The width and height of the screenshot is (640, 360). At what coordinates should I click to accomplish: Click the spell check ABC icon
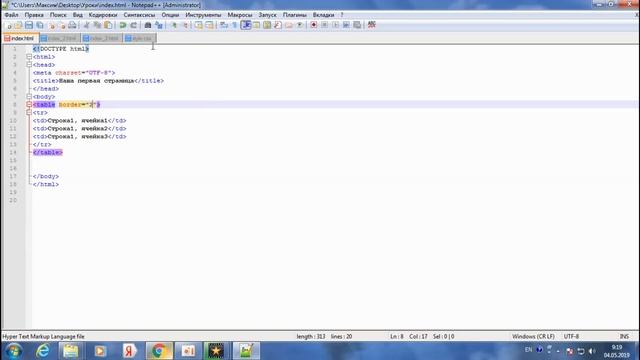coord(371,25)
